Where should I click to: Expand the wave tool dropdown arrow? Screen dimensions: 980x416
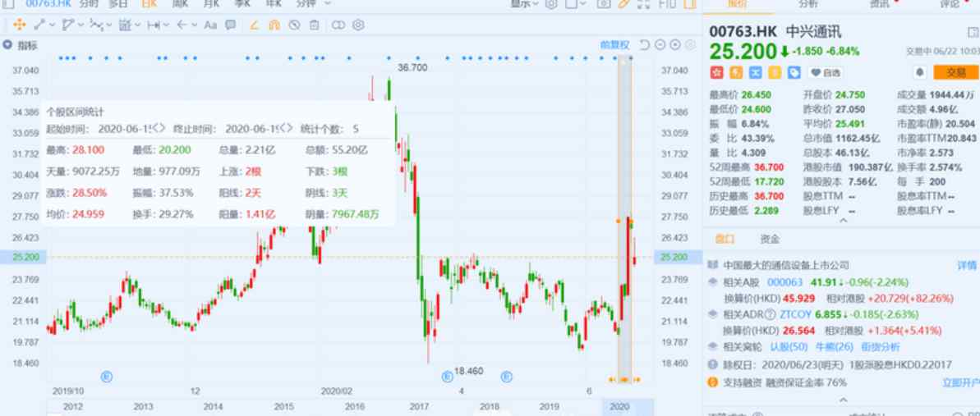109,25
